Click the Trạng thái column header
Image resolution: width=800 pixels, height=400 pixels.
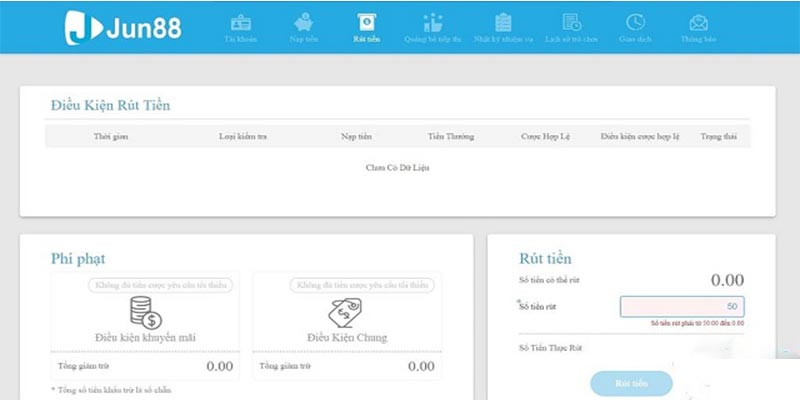coord(718,136)
